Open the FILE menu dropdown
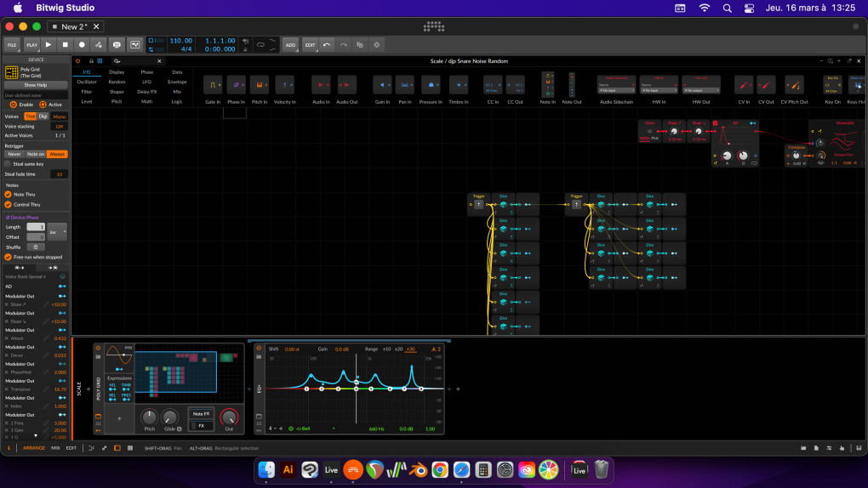868x488 pixels. click(12, 44)
